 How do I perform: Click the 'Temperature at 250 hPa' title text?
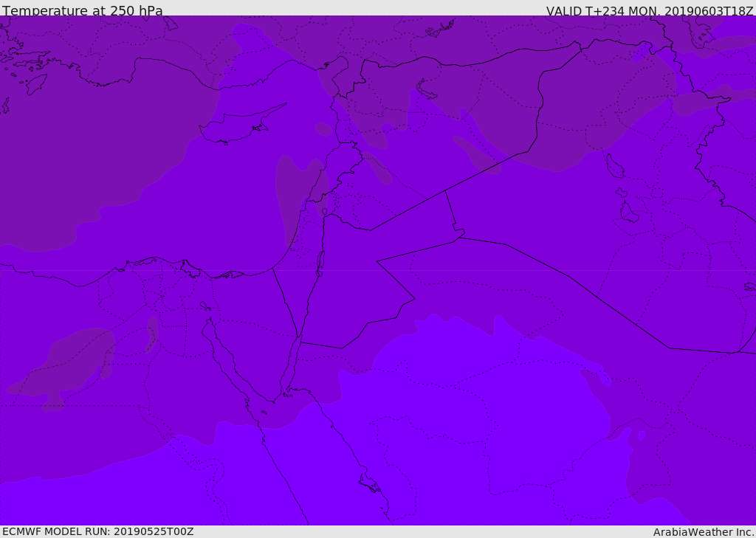tap(83, 10)
